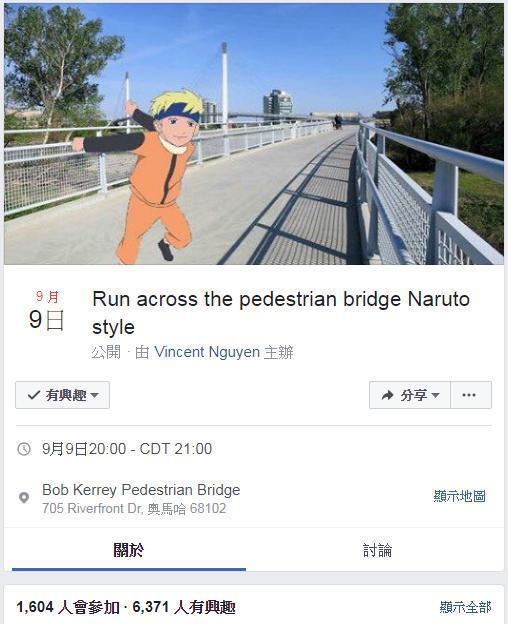This screenshot has width=508, height=624.
Task: Switch to the 討論 discussion tab
Action: click(x=377, y=550)
